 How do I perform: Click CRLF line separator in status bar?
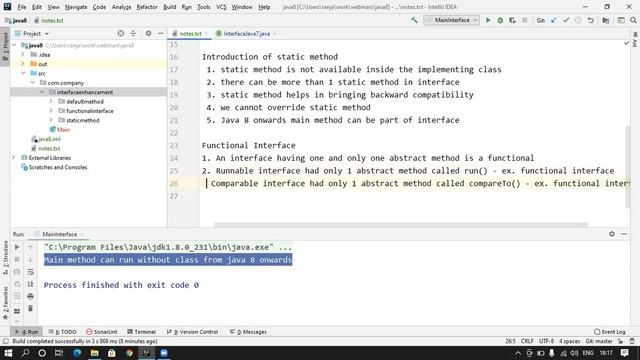[527, 341]
